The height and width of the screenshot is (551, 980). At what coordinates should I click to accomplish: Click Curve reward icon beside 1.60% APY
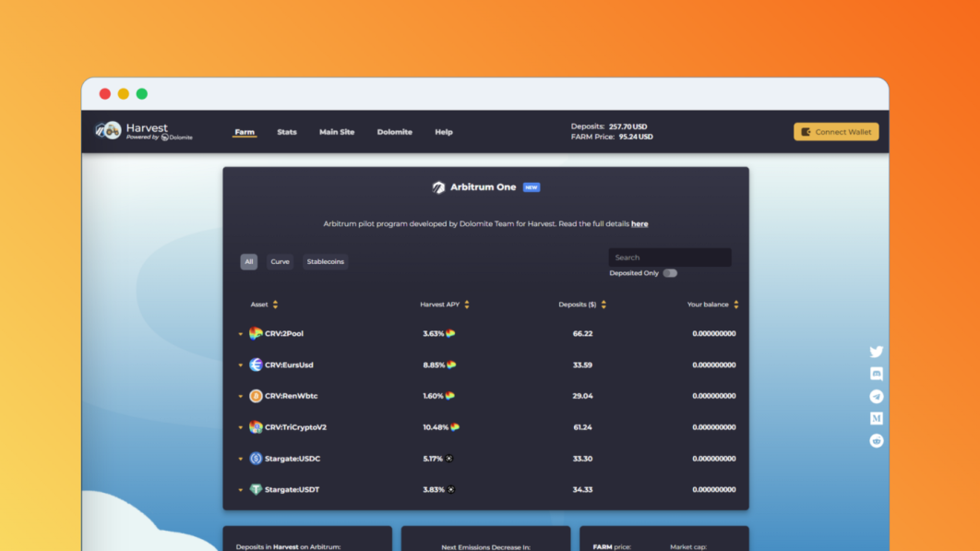450,396
